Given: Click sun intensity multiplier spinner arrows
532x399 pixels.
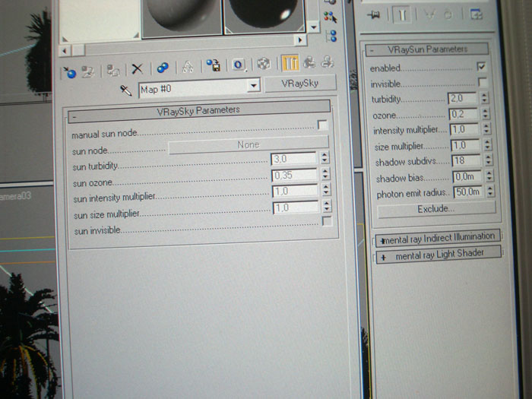Looking at the screenshot, I should pos(326,190).
